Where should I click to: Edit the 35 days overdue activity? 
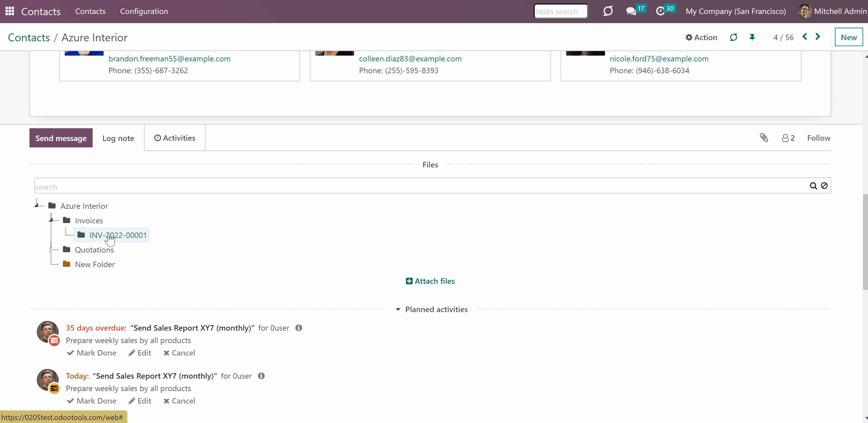pyautogui.click(x=140, y=352)
